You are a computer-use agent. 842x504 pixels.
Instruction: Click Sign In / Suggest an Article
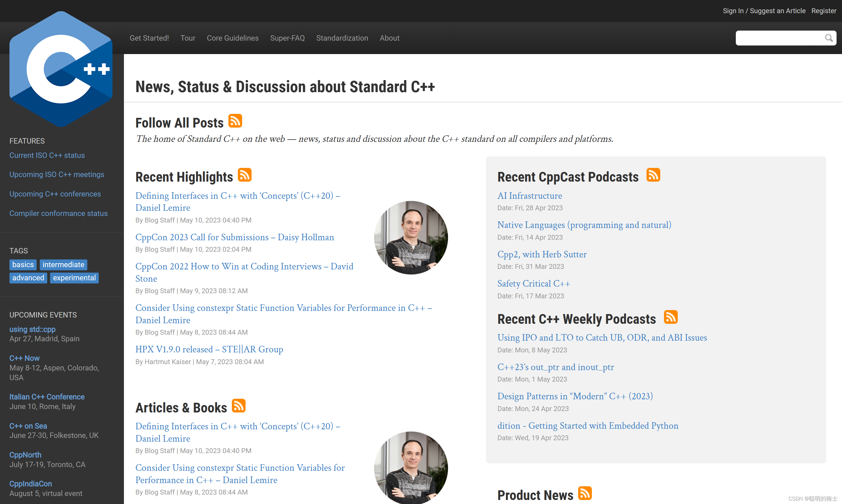764,11
